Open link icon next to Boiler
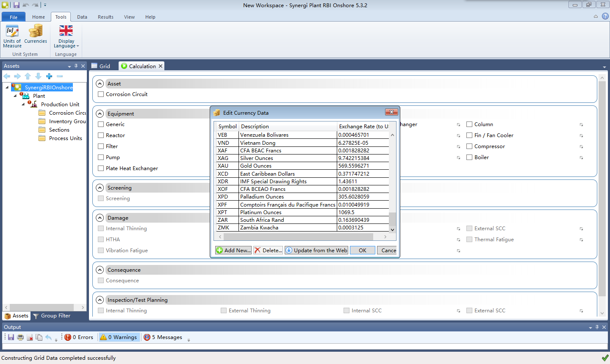The width and height of the screenshot is (610, 364). (582, 157)
